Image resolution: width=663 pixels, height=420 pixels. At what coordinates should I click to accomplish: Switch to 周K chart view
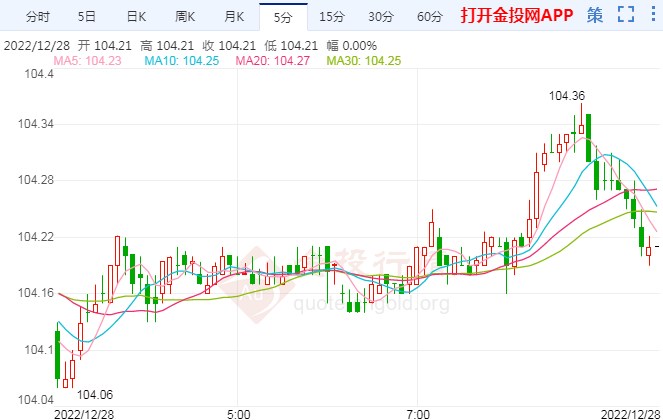[x=185, y=16]
